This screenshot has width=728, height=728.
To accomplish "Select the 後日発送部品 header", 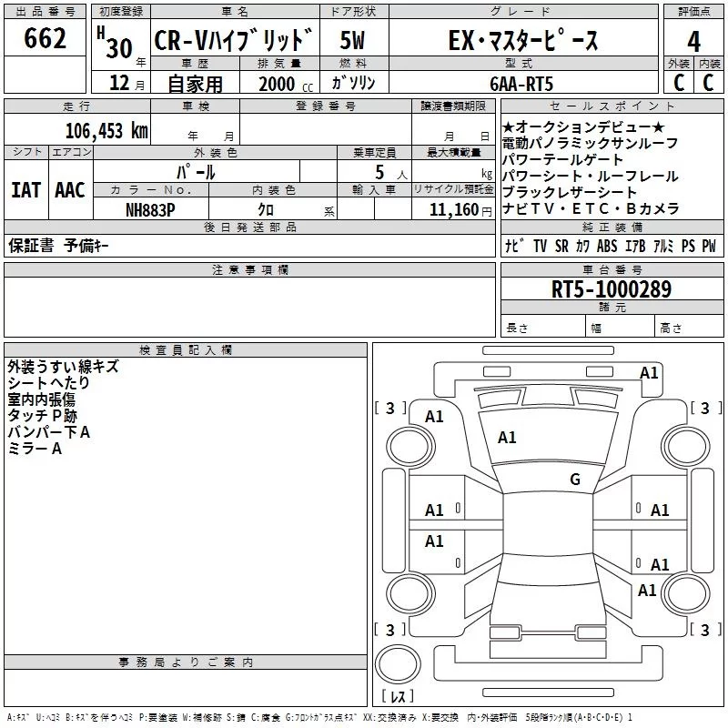I will [249, 227].
